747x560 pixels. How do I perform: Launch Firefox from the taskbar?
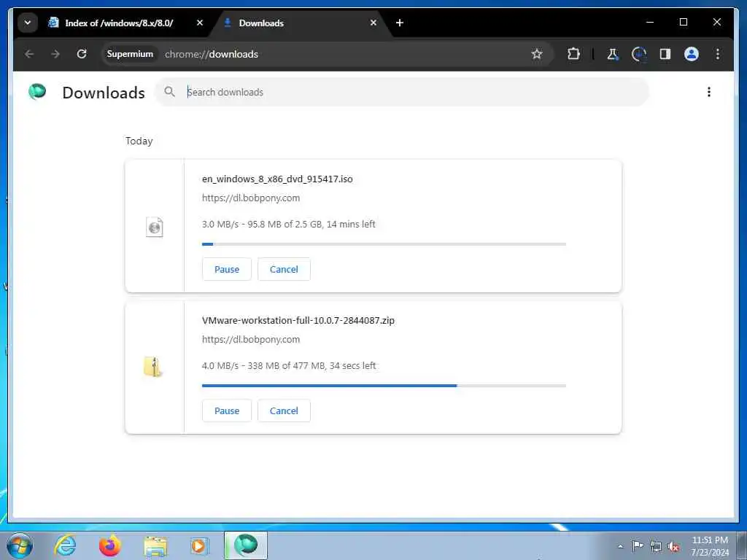[x=110, y=545]
